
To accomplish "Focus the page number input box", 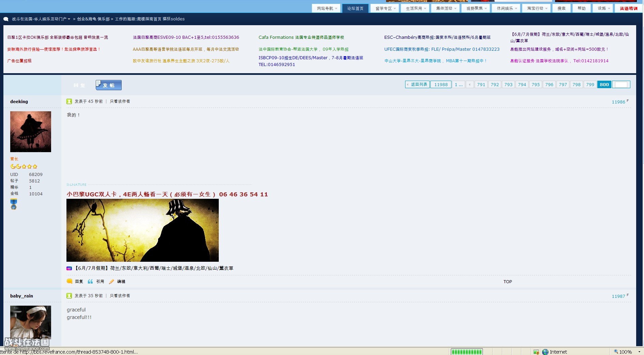I will (621, 84).
